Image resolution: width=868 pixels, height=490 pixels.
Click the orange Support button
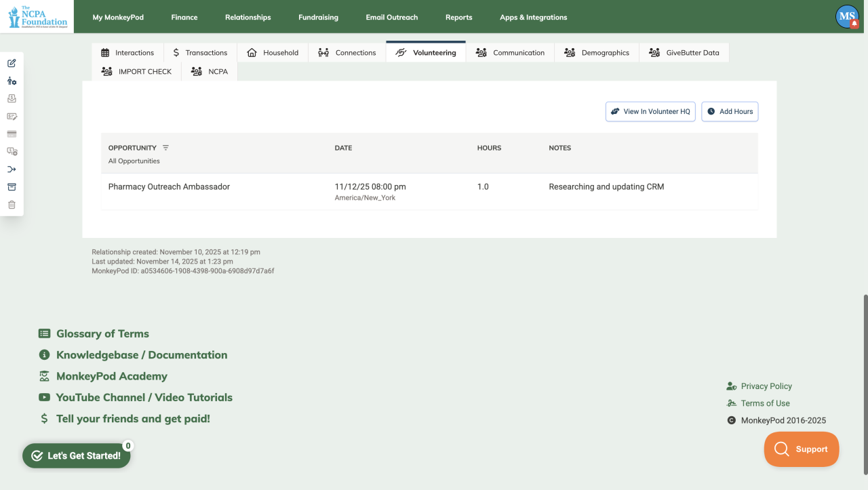pyautogui.click(x=801, y=449)
